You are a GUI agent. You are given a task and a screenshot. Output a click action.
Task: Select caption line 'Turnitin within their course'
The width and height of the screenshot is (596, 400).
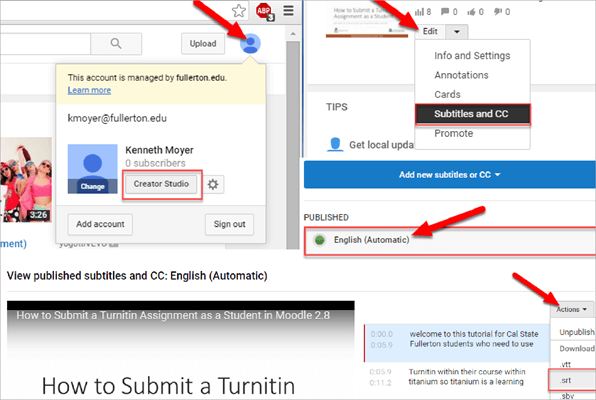point(467,377)
